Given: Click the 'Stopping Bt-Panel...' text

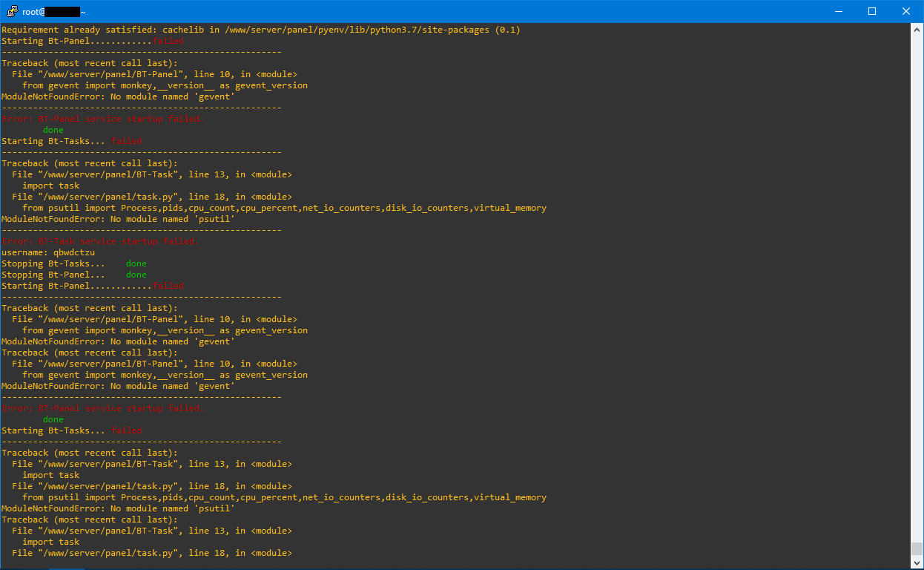Looking at the screenshot, I should 53,275.
